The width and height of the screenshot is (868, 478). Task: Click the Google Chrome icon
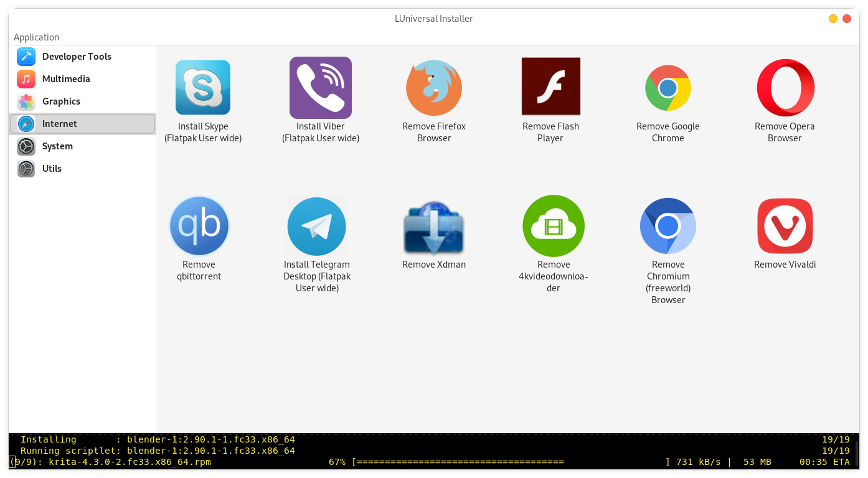[x=668, y=88]
